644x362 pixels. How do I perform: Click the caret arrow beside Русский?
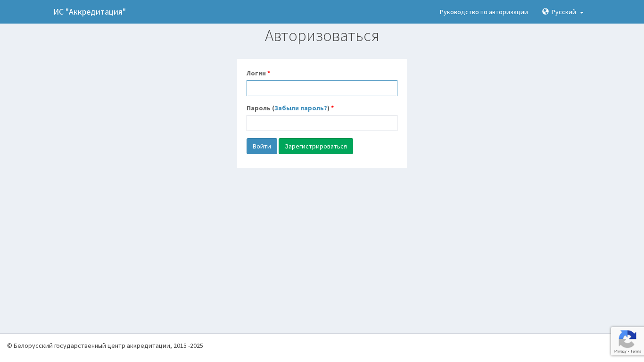[582, 13]
